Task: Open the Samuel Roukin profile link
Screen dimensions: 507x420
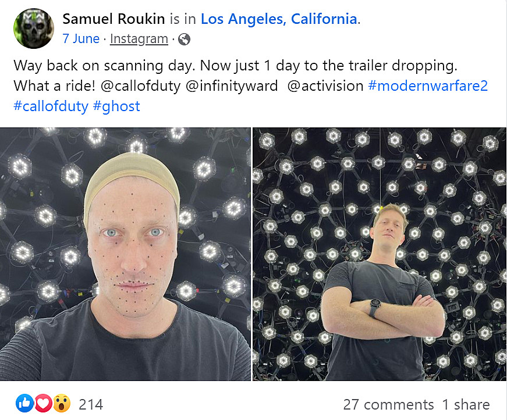Action: [x=114, y=19]
